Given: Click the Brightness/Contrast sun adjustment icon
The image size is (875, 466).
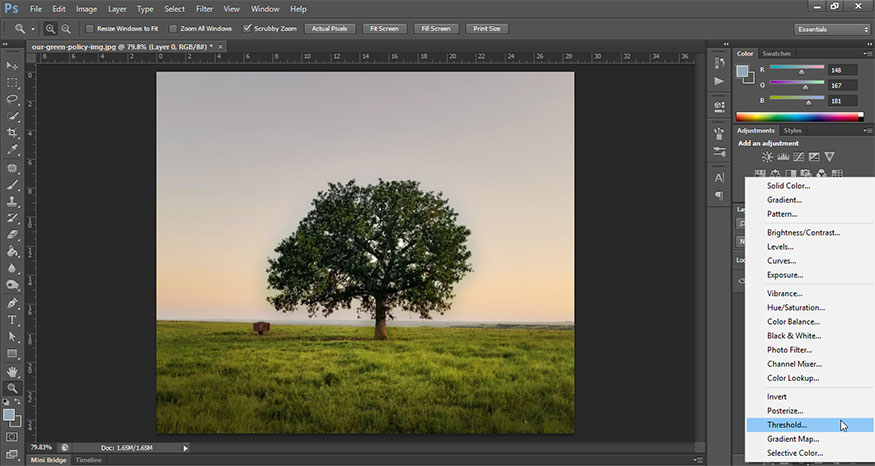Looking at the screenshot, I should click(x=767, y=157).
